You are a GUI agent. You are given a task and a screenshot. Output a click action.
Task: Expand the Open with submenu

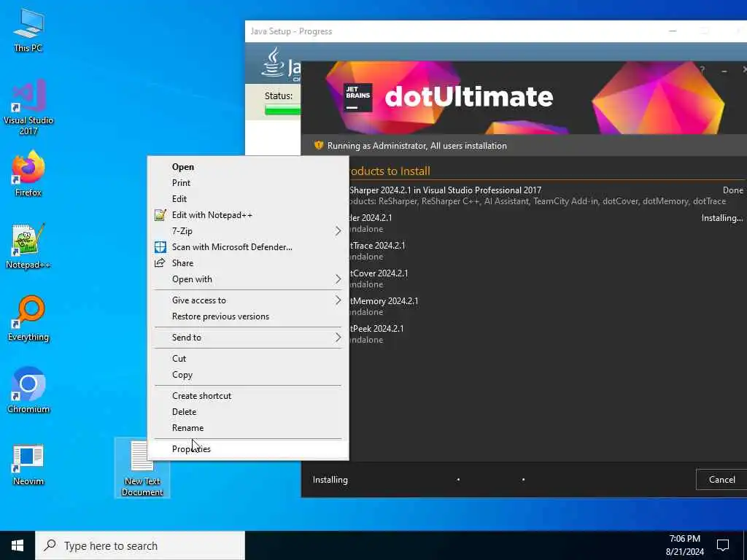point(248,279)
